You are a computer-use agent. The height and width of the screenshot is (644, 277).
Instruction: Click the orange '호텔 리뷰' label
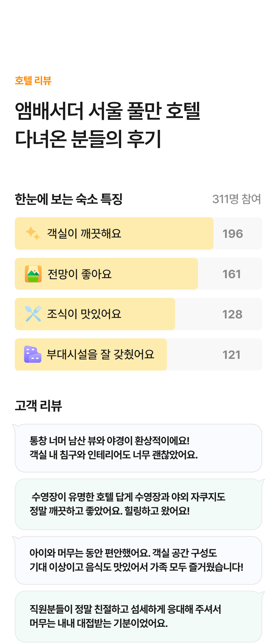click(33, 81)
